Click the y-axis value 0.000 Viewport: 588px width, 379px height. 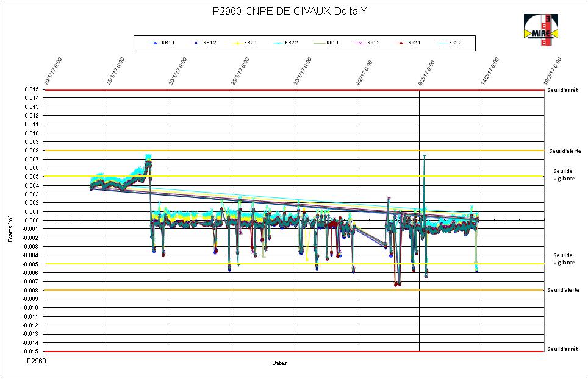point(32,221)
